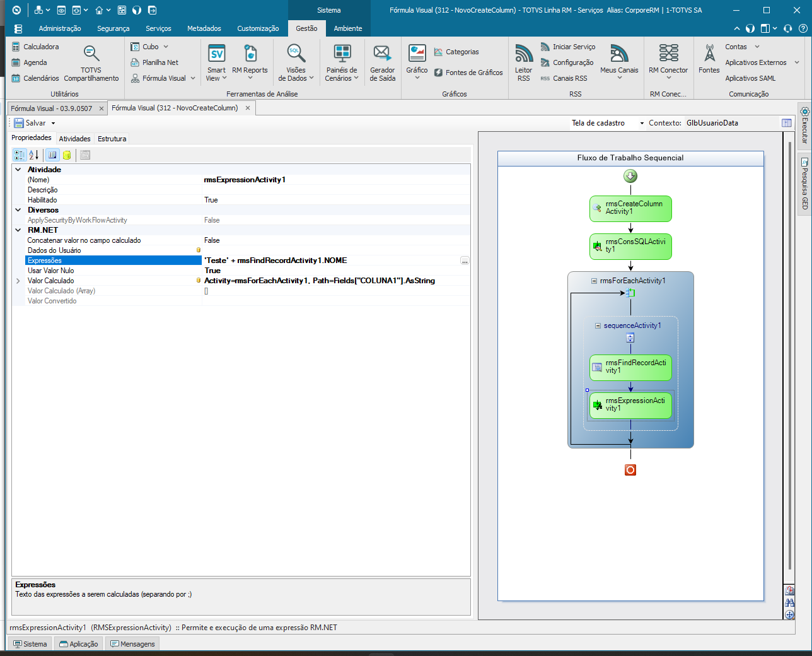Collapse the rmsForEachActivity1 container

(x=594, y=281)
